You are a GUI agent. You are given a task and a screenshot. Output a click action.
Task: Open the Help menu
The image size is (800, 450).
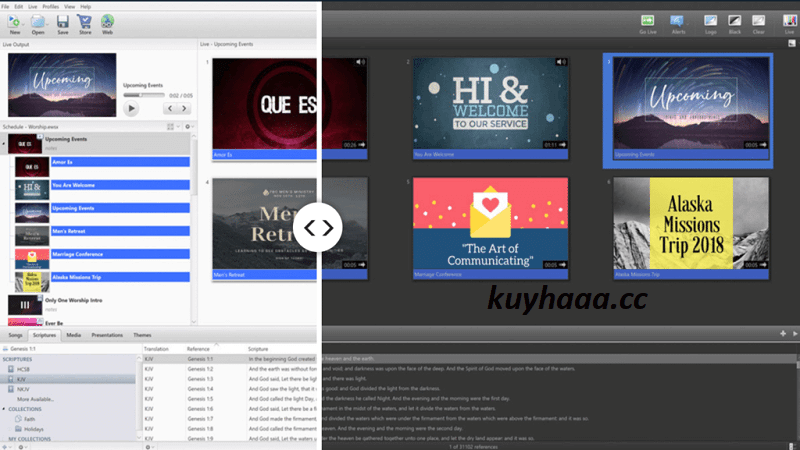pos(86,7)
